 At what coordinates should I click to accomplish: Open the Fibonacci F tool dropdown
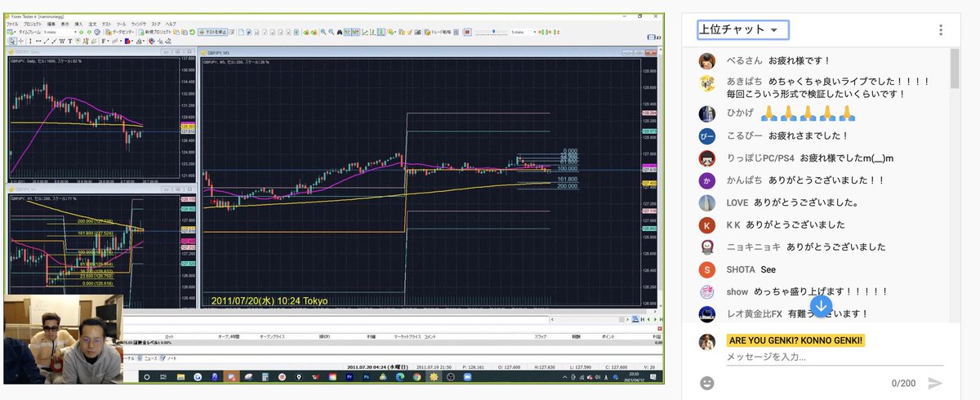pos(105,42)
